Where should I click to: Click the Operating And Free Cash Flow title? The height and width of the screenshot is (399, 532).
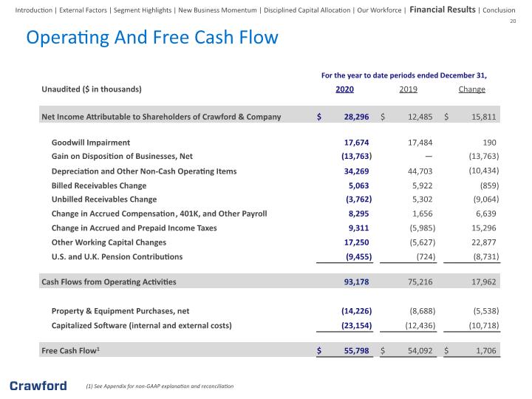pyautogui.click(x=152, y=38)
